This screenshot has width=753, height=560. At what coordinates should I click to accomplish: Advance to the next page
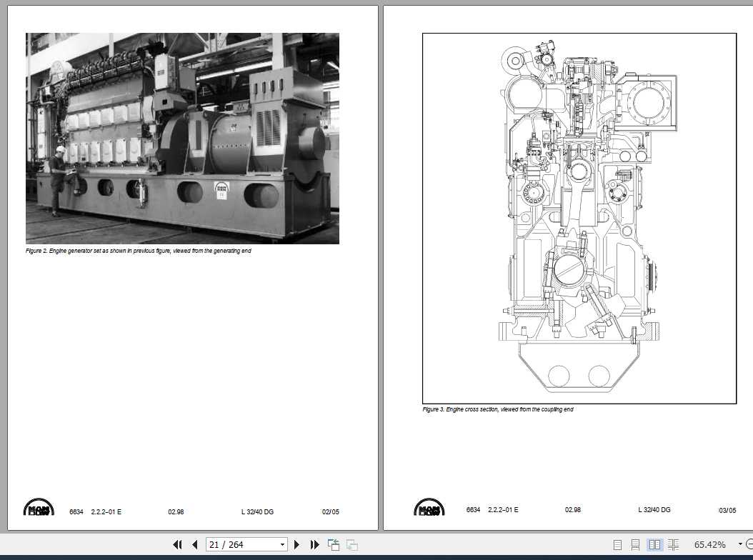[x=296, y=544]
